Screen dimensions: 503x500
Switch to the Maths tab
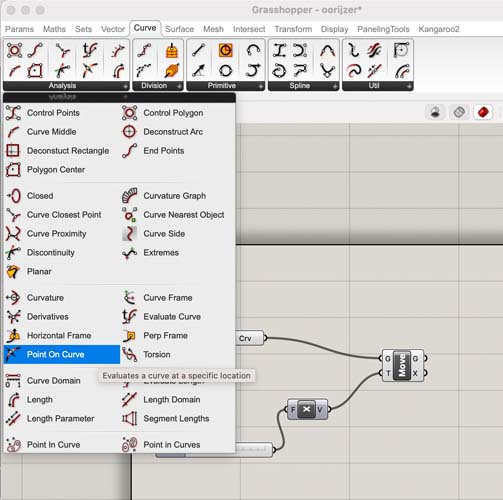(54, 29)
